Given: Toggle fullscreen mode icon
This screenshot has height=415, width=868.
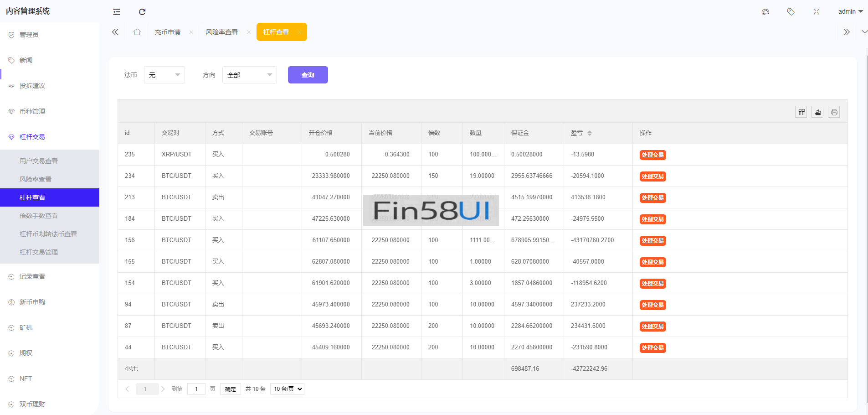Looking at the screenshot, I should point(816,12).
